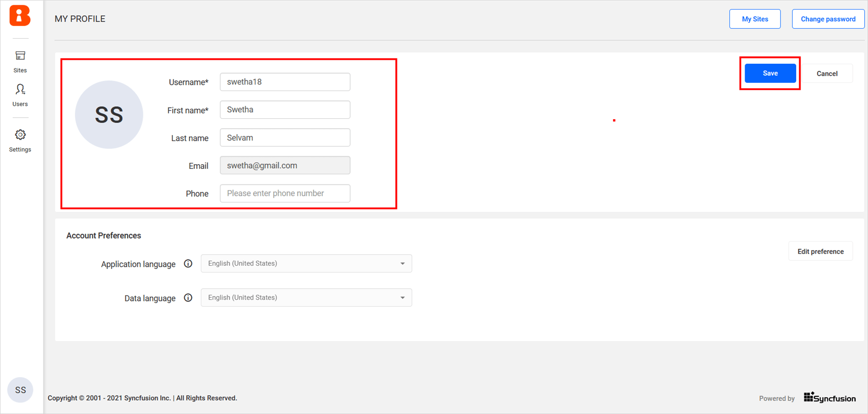Click the Powered by text
The width and height of the screenshot is (868, 414).
pyautogui.click(x=777, y=398)
